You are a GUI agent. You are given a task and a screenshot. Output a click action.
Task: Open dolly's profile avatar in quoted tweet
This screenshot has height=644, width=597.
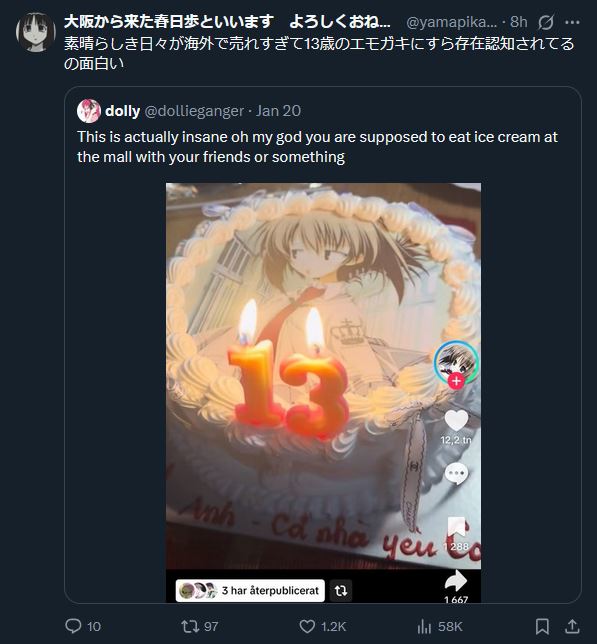pyautogui.click(x=89, y=111)
